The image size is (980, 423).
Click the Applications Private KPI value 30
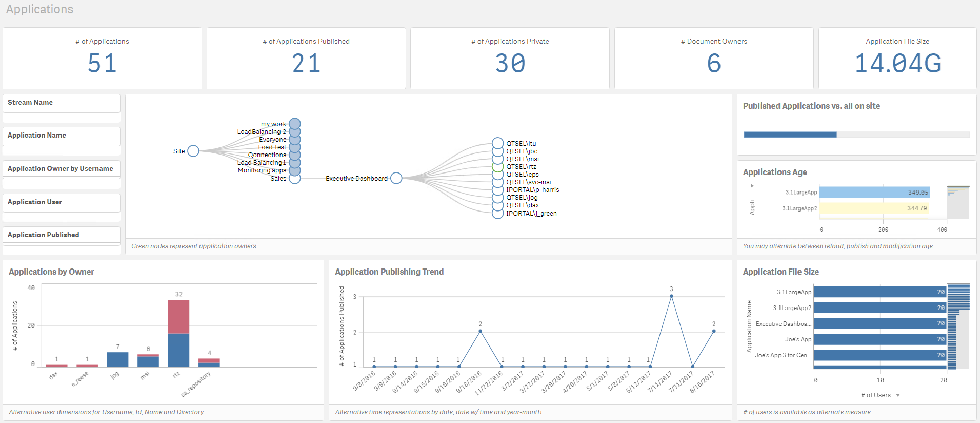coord(510,64)
